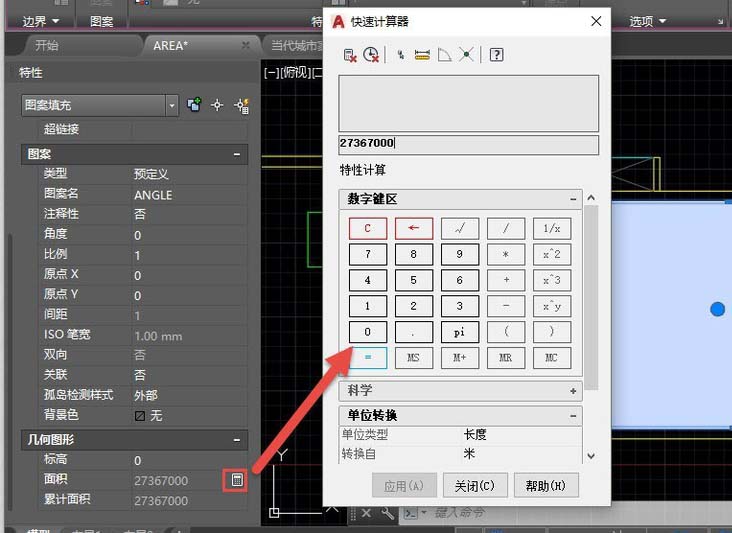The width and height of the screenshot is (732, 533).
Task: Switch to the 开始 tab
Action: pos(47,46)
